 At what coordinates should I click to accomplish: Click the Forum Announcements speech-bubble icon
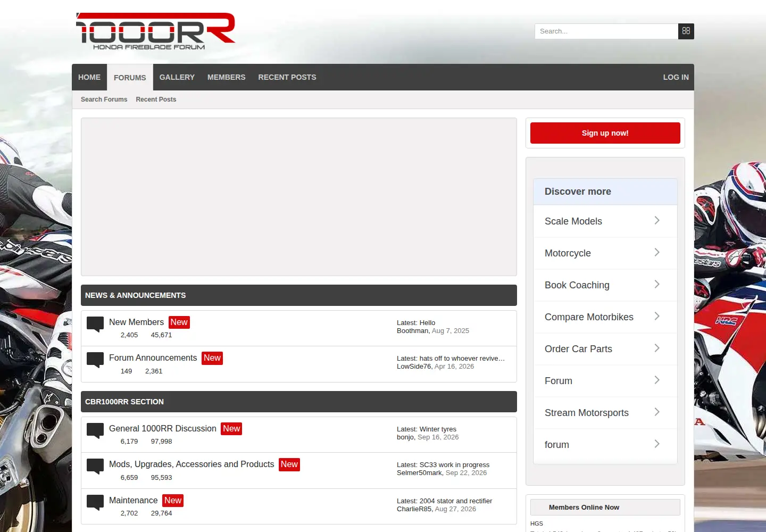pyautogui.click(x=95, y=360)
